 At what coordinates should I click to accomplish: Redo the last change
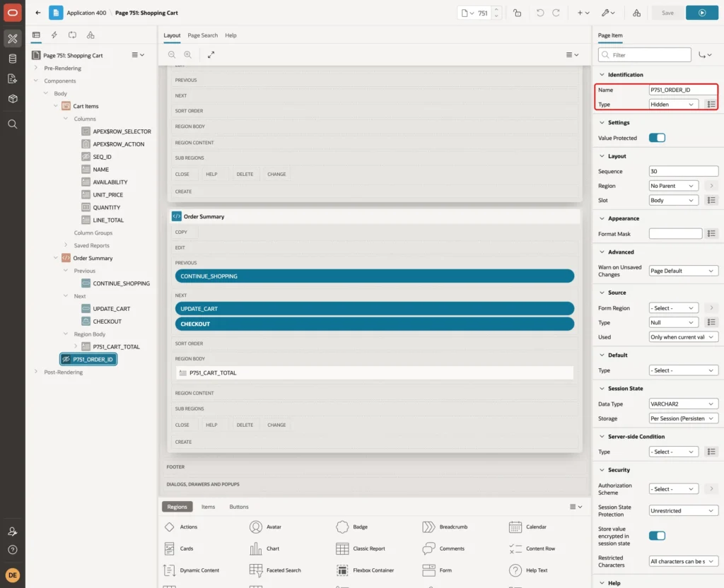pos(556,13)
